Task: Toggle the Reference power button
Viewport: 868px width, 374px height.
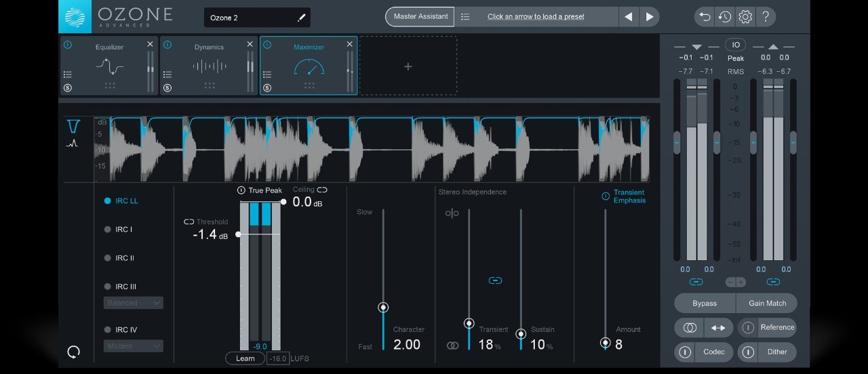Action: coord(749,328)
